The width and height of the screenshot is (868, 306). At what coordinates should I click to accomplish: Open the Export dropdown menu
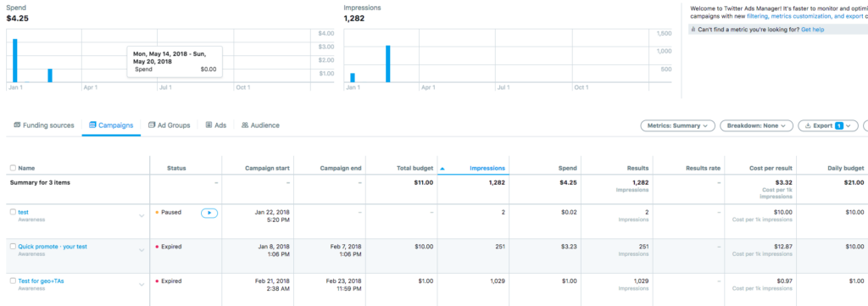pos(828,125)
